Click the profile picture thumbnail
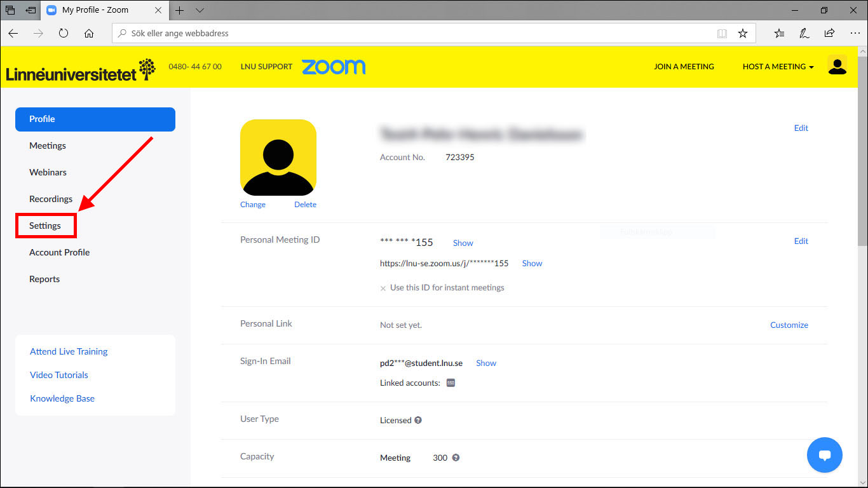 point(278,158)
